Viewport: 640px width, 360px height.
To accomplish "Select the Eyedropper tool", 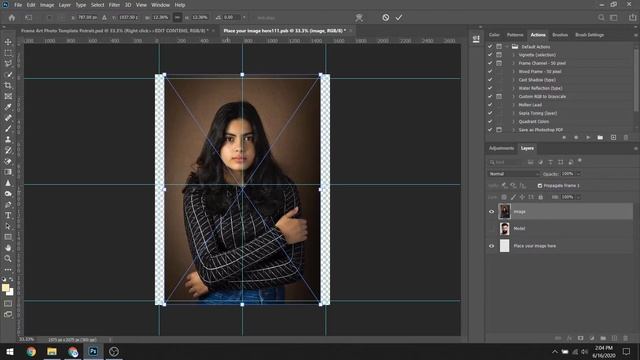I will (x=8, y=107).
